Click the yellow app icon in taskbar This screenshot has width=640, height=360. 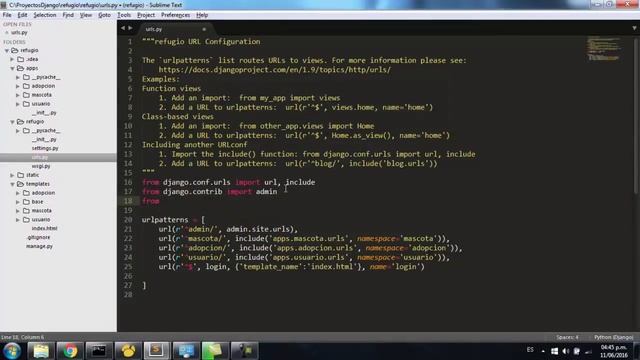(x=128, y=351)
